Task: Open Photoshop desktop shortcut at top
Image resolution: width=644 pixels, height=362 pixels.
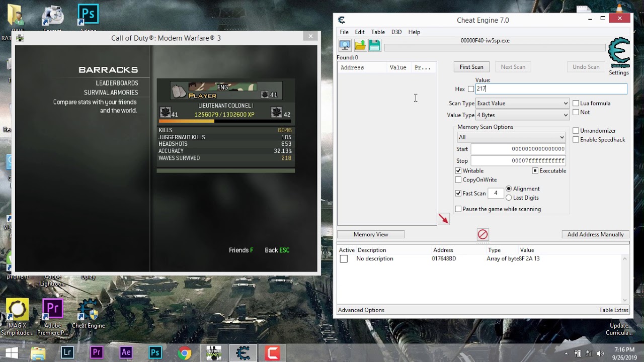Action: click(88, 16)
